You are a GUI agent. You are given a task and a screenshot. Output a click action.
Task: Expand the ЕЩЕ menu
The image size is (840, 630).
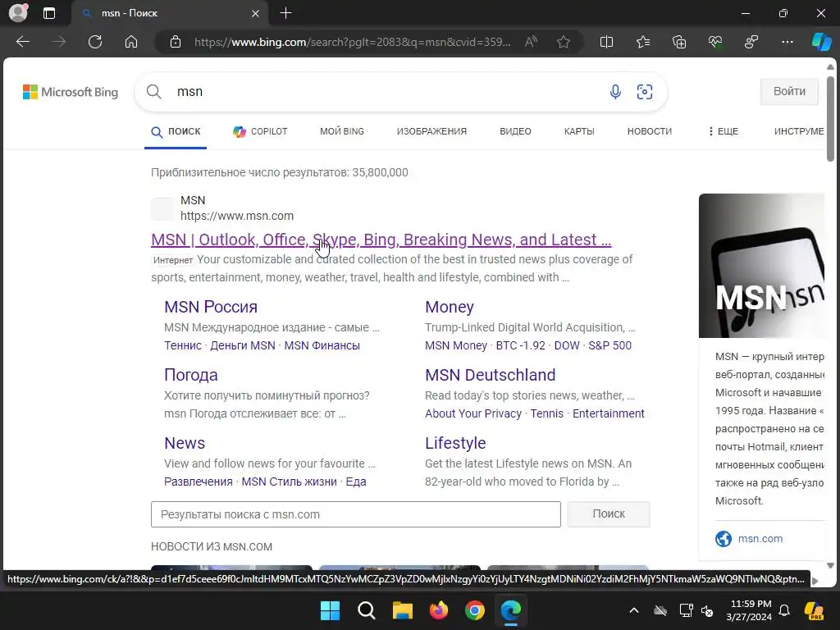(x=724, y=131)
